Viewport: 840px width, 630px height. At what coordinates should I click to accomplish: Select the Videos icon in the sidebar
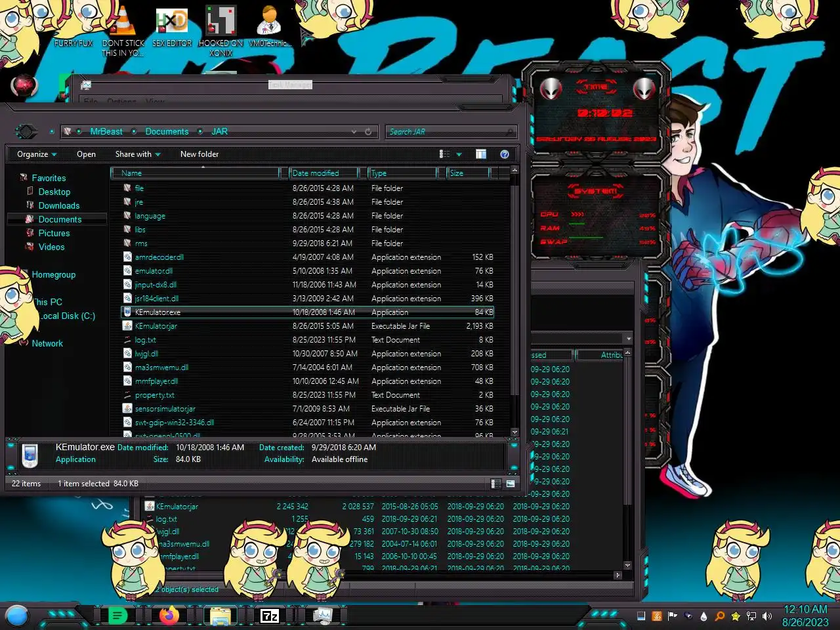(x=30, y=246)
